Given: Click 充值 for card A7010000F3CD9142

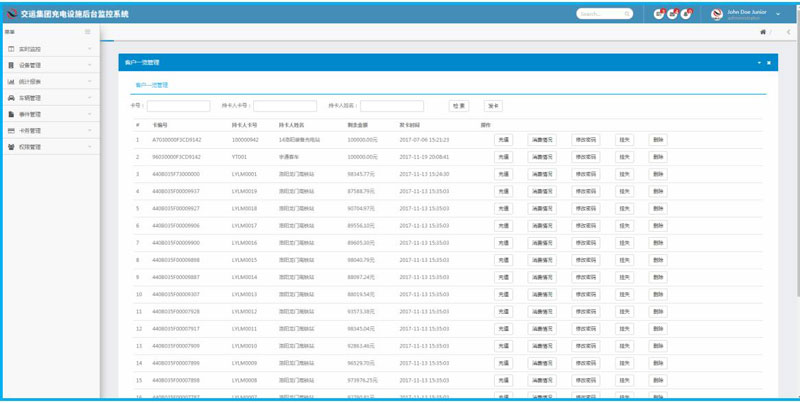Looking at the screenshot, I should (503, 140).
